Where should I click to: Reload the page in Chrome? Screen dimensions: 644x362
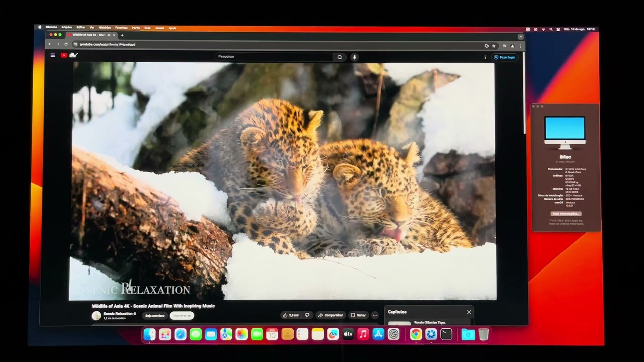click(x=66, y=44)
